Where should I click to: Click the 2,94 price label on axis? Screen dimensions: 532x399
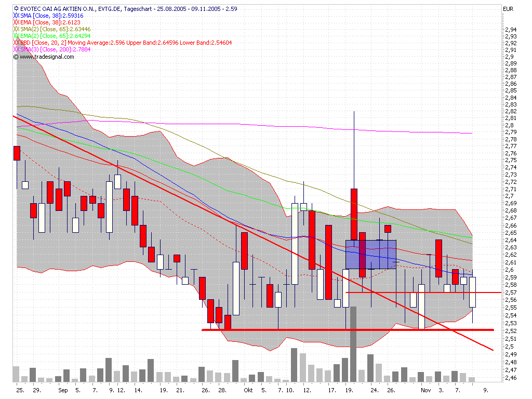(x=510, y=30)
